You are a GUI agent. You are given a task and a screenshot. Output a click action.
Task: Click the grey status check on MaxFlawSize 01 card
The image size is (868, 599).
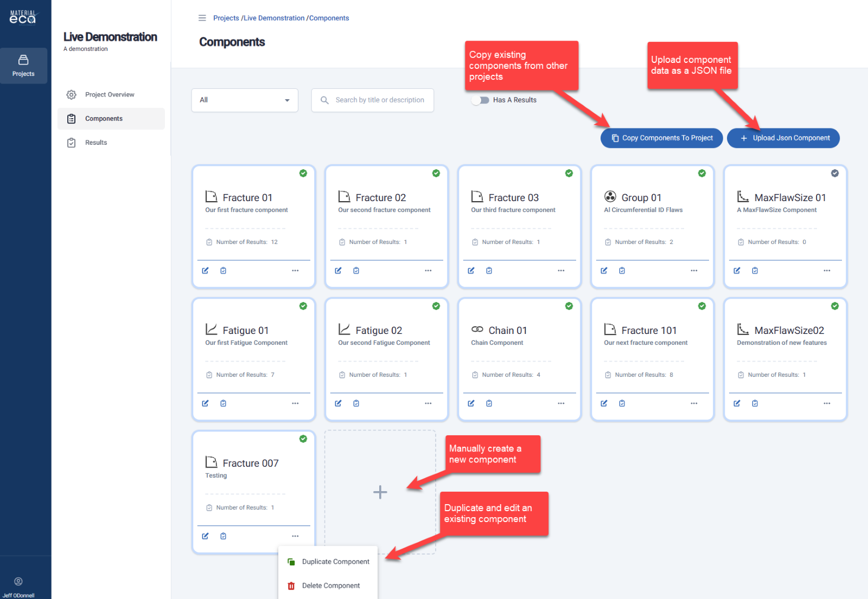834,173
